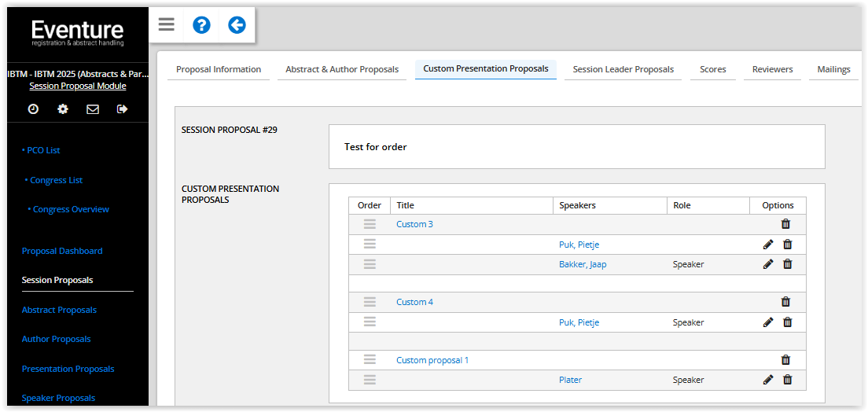Edit the Puk, Pietje speaker under Custom 3
Screen dimensions: 868x412
[768, 245]
